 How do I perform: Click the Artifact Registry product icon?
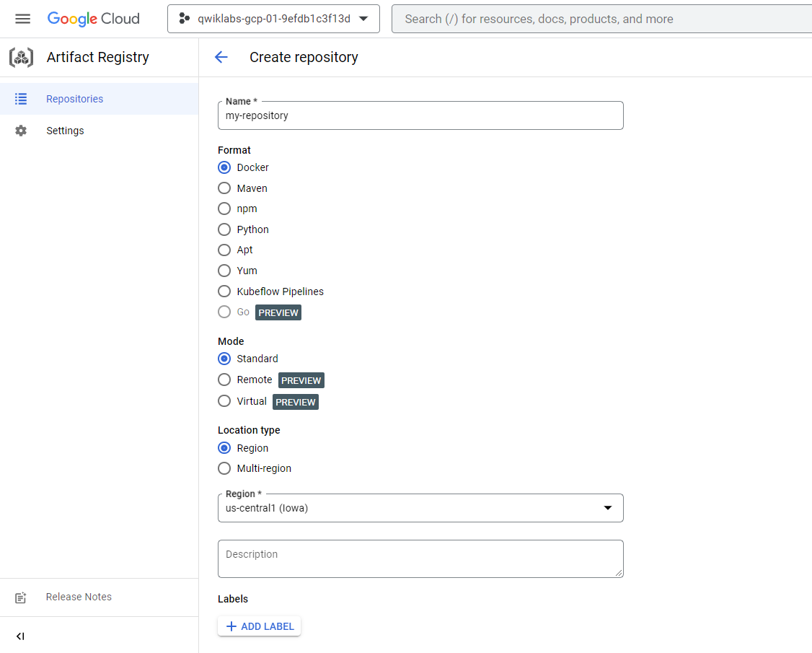[x=21, y=57]
